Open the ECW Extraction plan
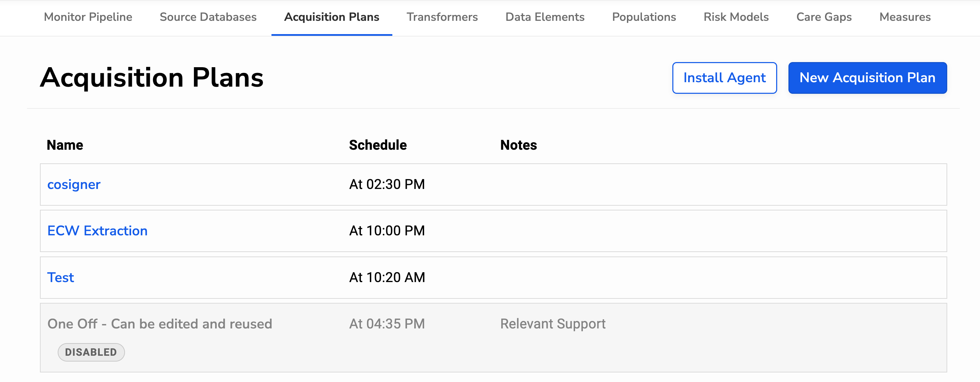The image size is (980, 382). click(x=97, y=231)
